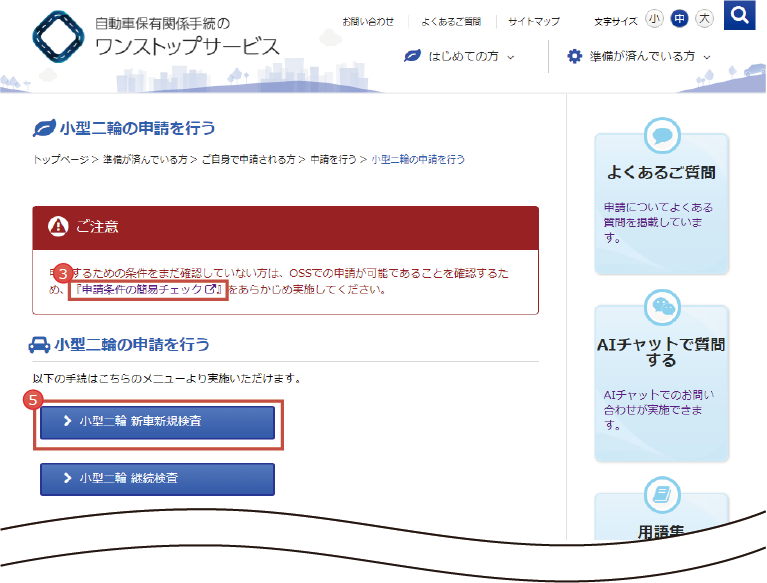Click the ワンストップサービス site title

click(x=187, y=47)
